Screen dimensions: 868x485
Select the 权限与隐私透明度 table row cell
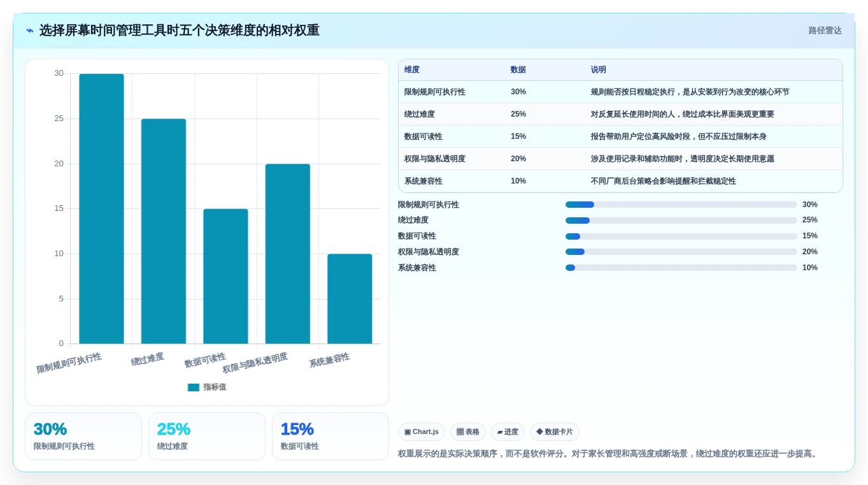tap(435, 159)
